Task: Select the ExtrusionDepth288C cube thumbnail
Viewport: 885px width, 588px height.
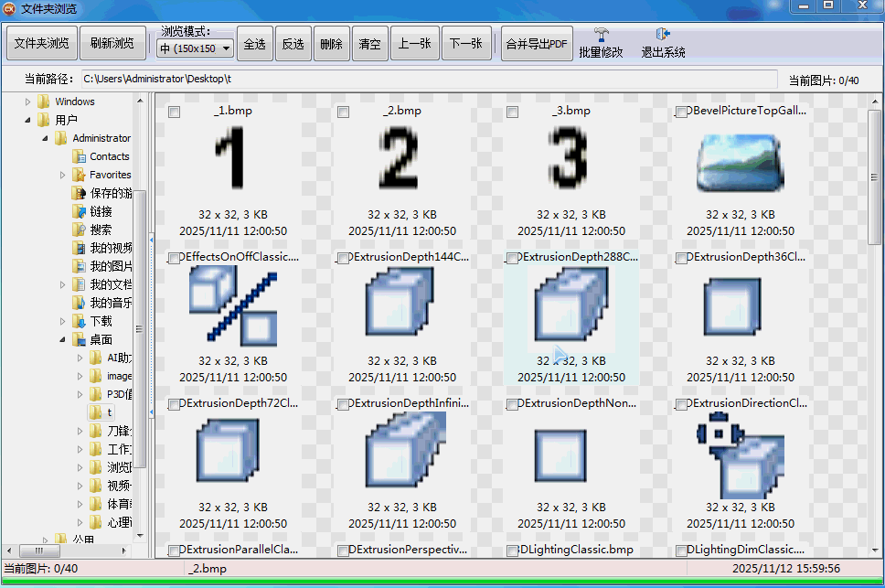Action: pos(571,304)
